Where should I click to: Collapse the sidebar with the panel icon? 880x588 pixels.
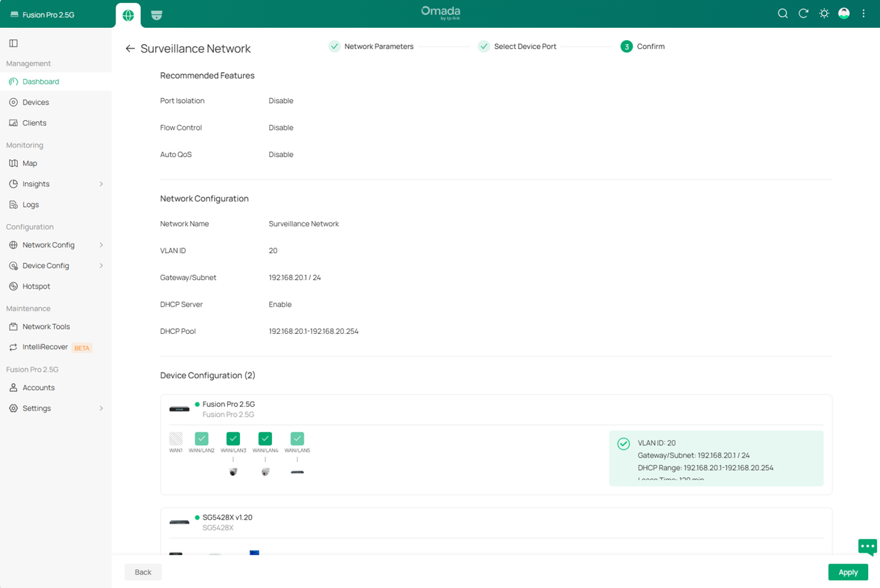pyautogui.click(x=14, y=43)
